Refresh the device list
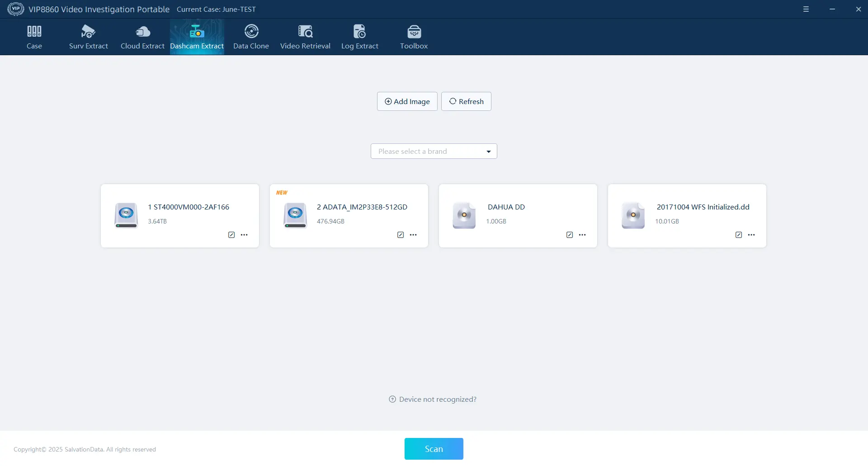The image size is (868, 466). click(466, 101)
